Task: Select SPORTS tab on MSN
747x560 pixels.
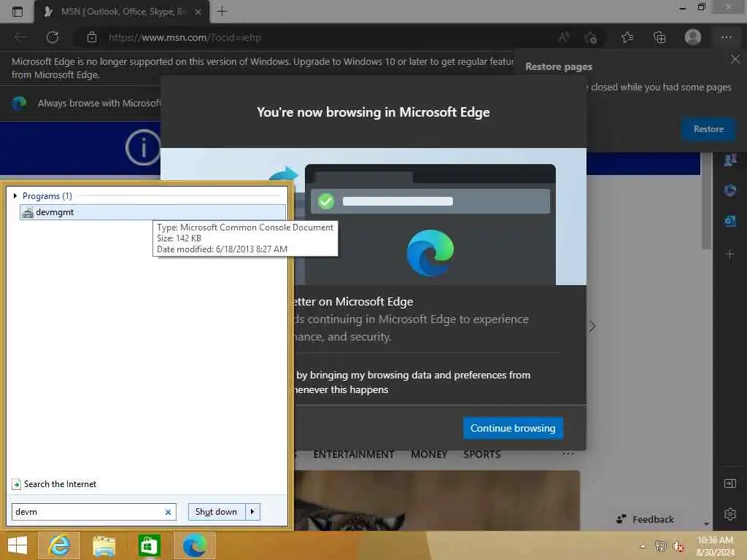Action: coord(481,455)
